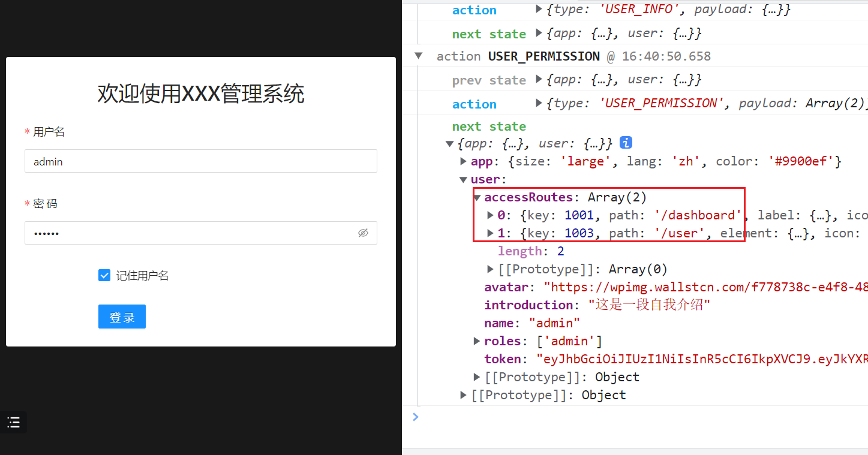The height and width of the screenshot is (455, 868).
Task: Click the 密码 field label
Action: (x=46, y=204)
